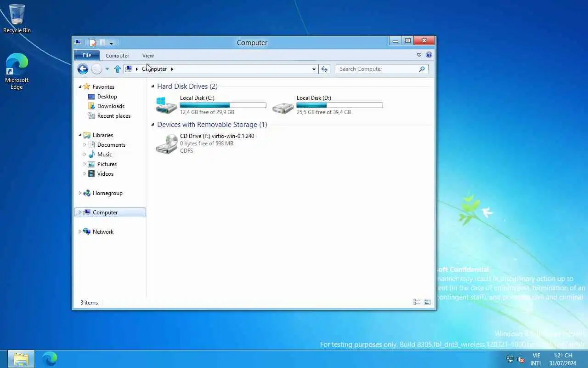Click the window system icon in title bar
The height and width of the screenshot is (368, 588).
78,42
